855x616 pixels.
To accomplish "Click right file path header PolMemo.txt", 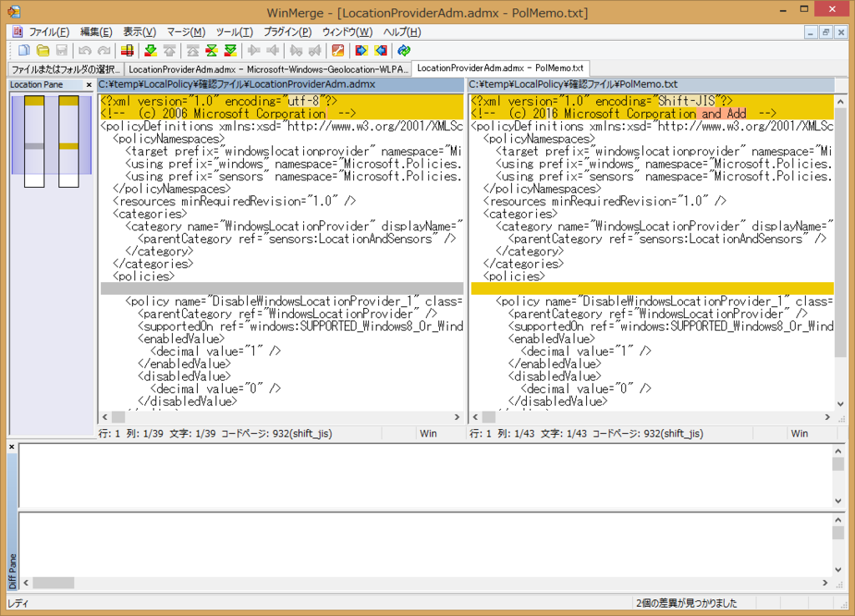I will (x=651, y=84).
